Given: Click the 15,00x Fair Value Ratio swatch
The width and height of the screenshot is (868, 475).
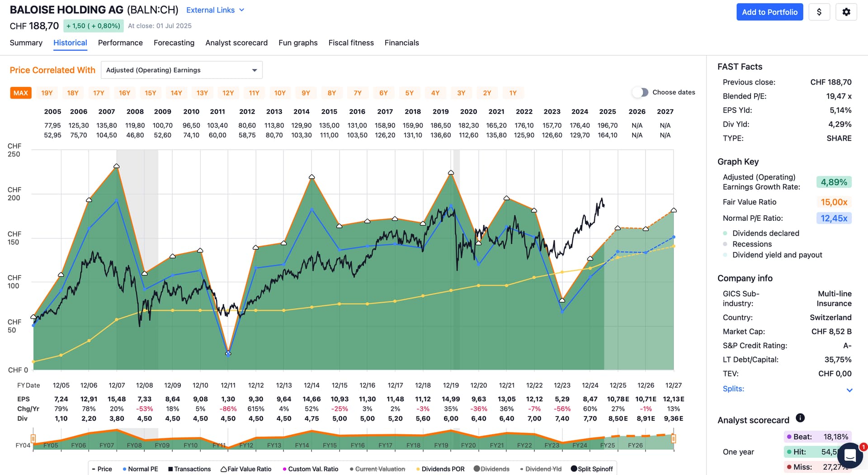Looking at the screenshot, I should coord(834,202).
